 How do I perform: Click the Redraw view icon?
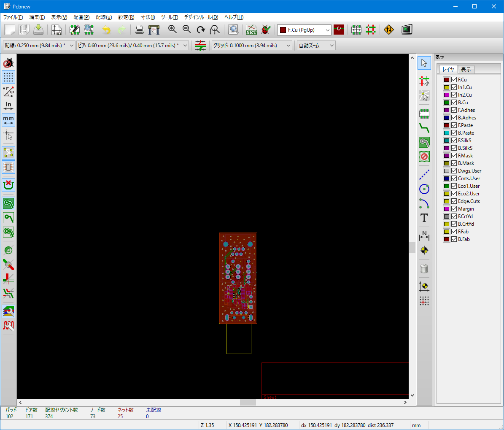(201, 30)
